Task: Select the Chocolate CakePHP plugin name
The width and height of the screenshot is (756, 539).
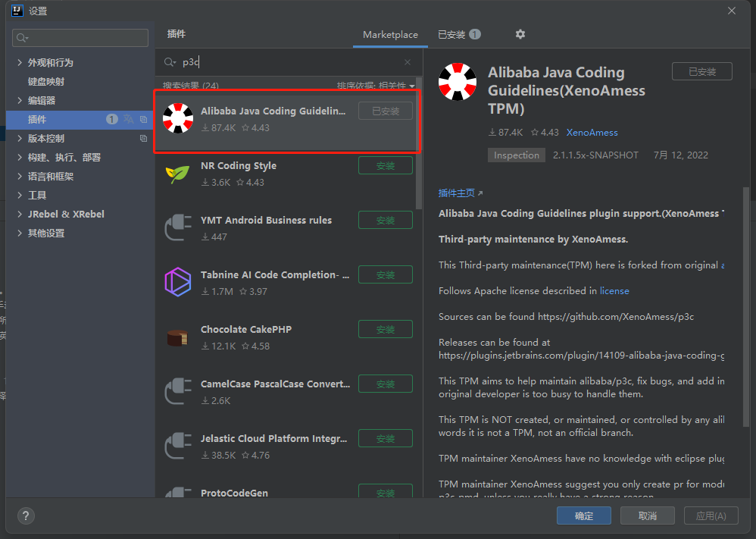Action: 246,329
